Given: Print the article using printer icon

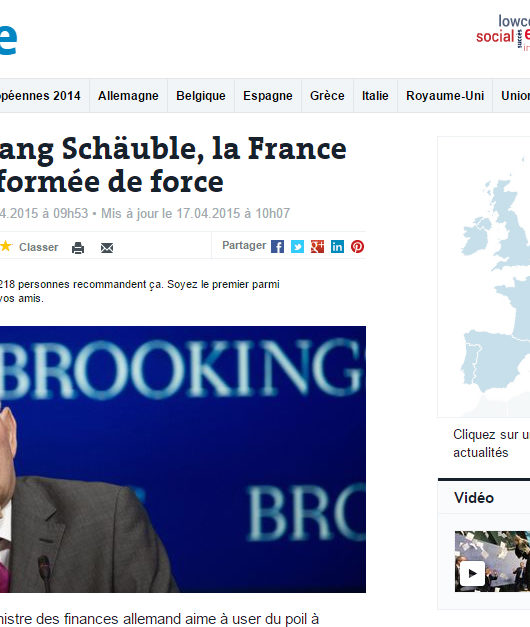Looking at the screenshot, I should coord(78,248).
